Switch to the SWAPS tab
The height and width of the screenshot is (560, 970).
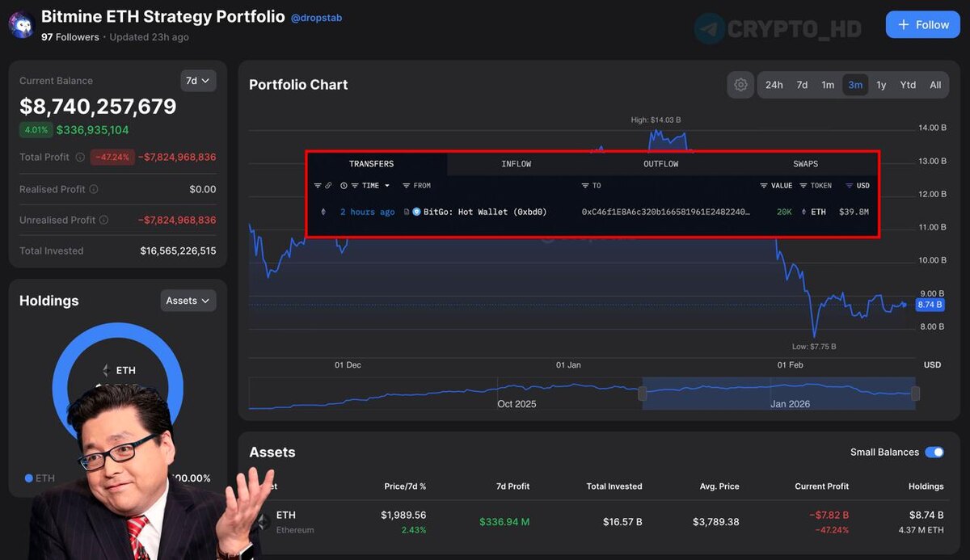pyautogui.click(x=805, y=164)
